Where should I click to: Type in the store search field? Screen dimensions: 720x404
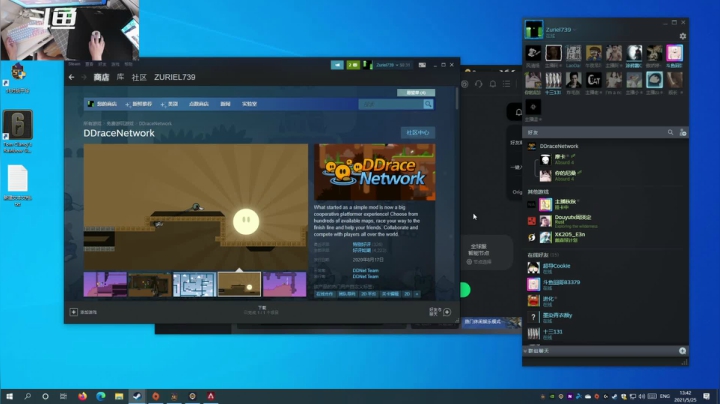(x=391, y=104)
